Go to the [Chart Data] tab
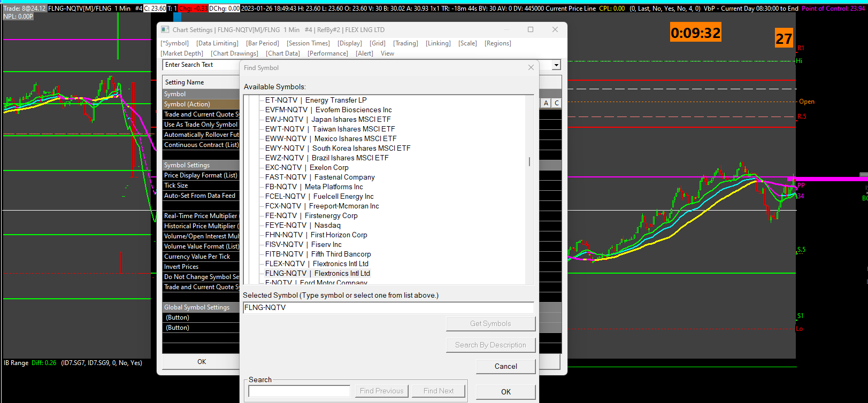 coord(283,53)
